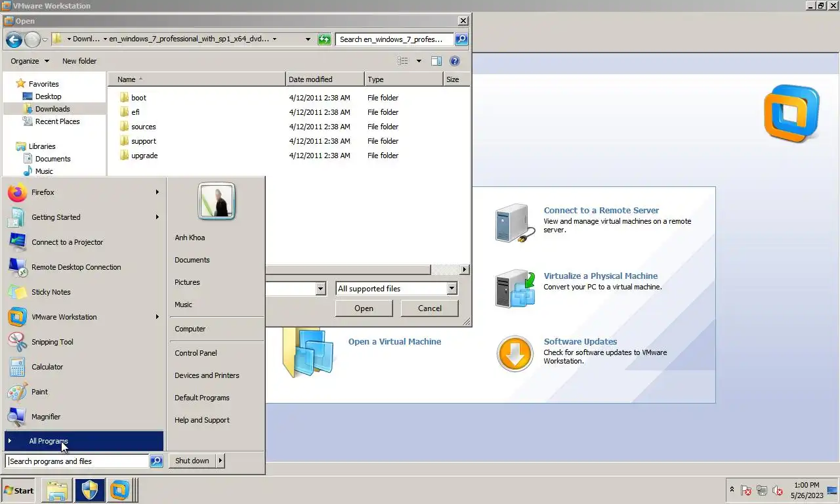Click the Shut down button
The width and height of the screenshot is (840, 504).
192,461
